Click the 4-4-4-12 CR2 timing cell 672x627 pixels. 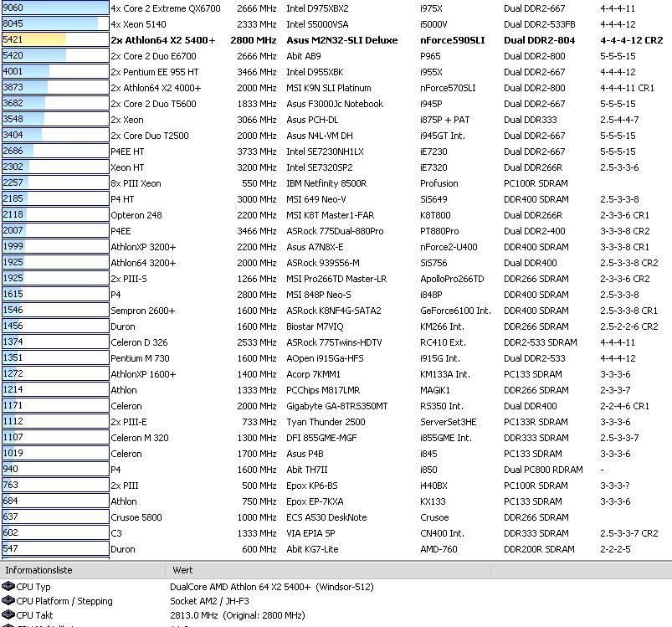click(631, 40)
